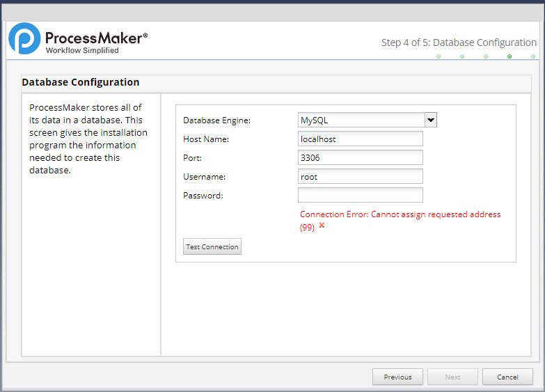Click the Port input field

[361, 157]
